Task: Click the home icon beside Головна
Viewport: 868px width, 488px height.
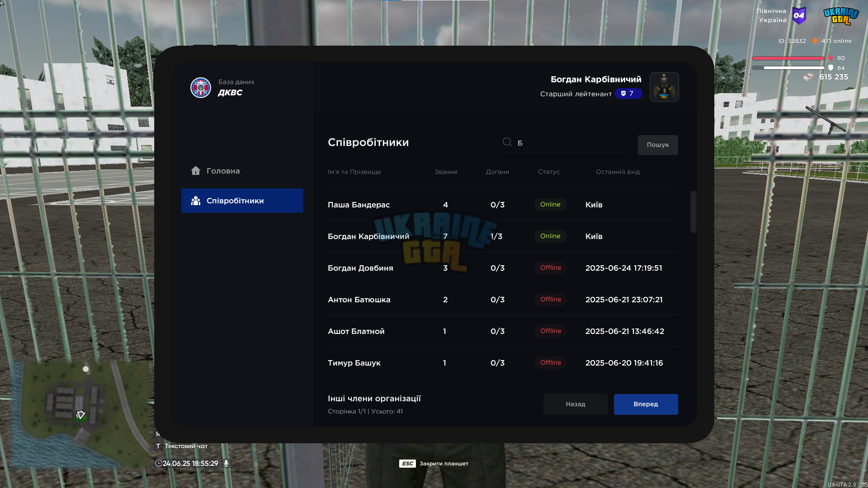Action: [x=195, y=171]
